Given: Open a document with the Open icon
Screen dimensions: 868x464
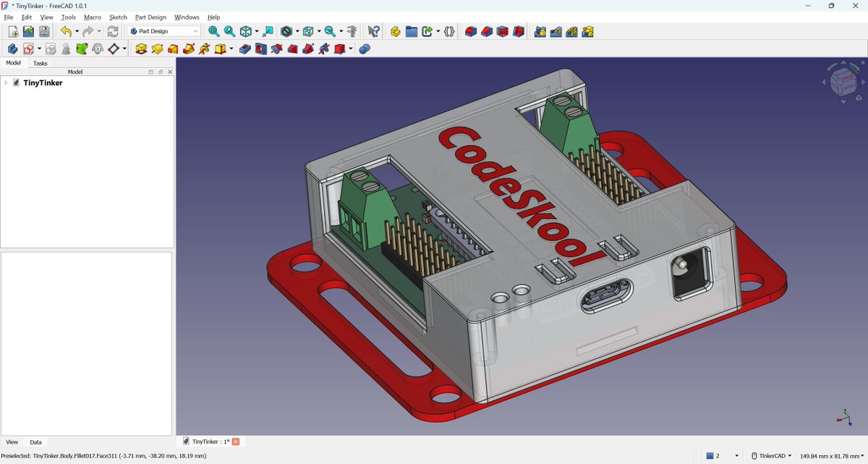Looking at the screenshot, I should 28,31.
